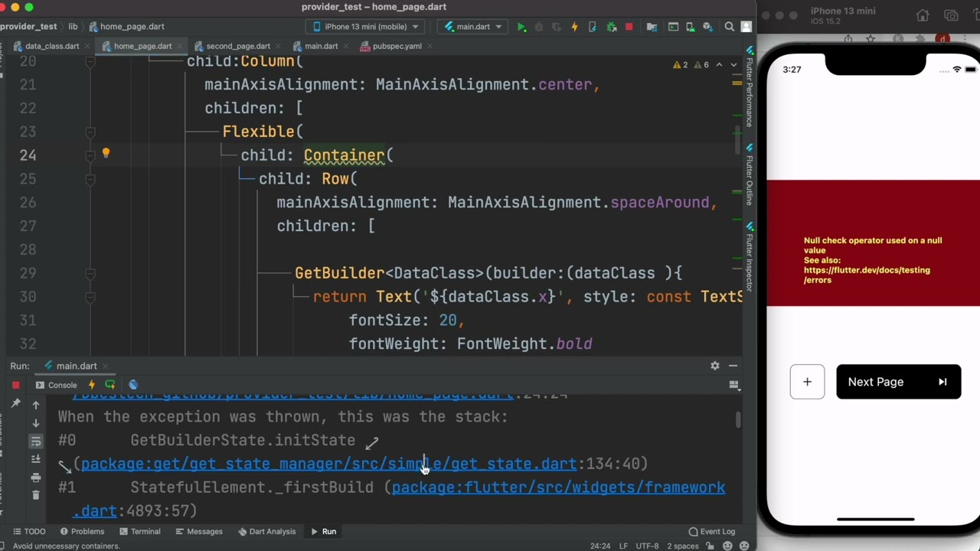This screenshot has width=980, height=551.
Task: Open the main.dart run configuration dropdown
Action: (472, 27)
